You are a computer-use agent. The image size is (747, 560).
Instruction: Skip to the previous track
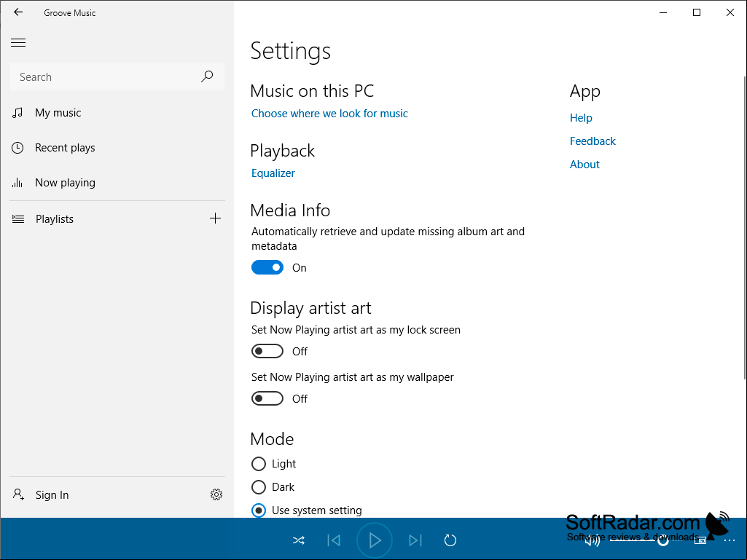(x=334, y=540)
